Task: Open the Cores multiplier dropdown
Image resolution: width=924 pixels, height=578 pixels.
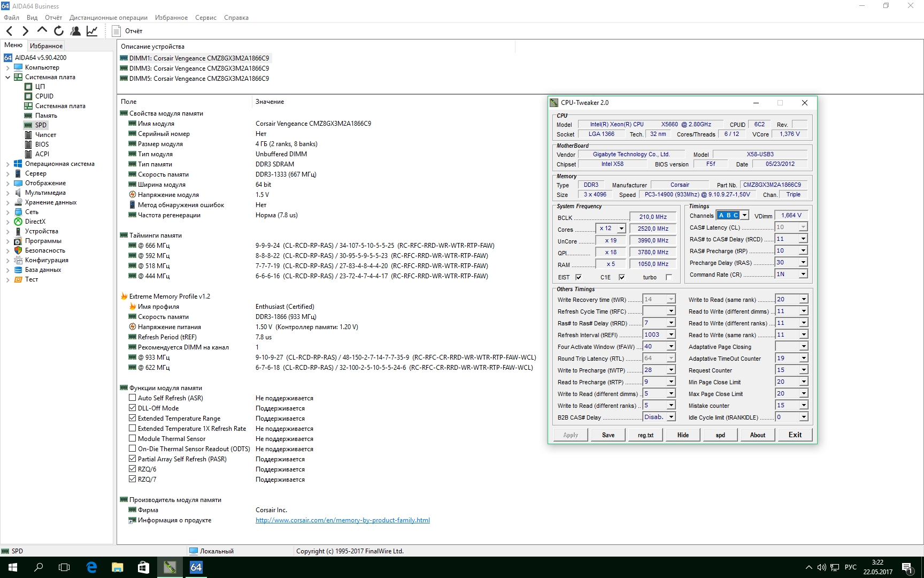Action: 621,229
